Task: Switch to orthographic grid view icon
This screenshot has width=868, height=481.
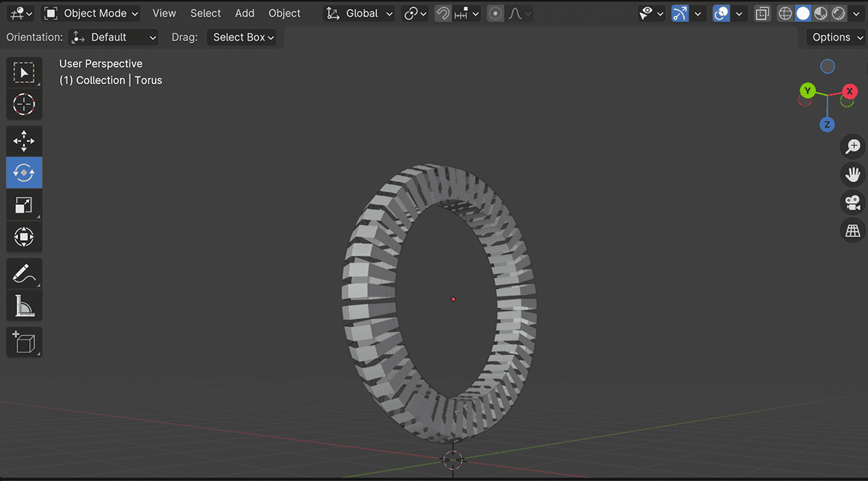Action: [854, 231]
